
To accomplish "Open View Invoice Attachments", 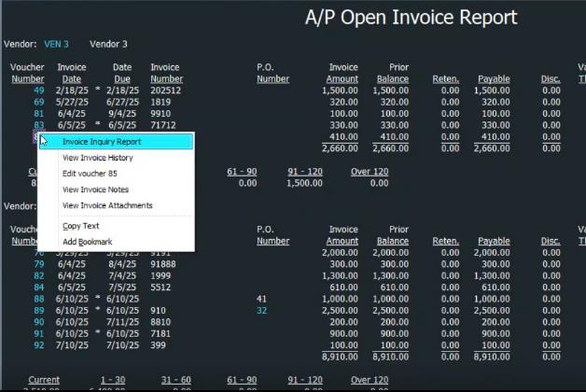I will 107,205.
